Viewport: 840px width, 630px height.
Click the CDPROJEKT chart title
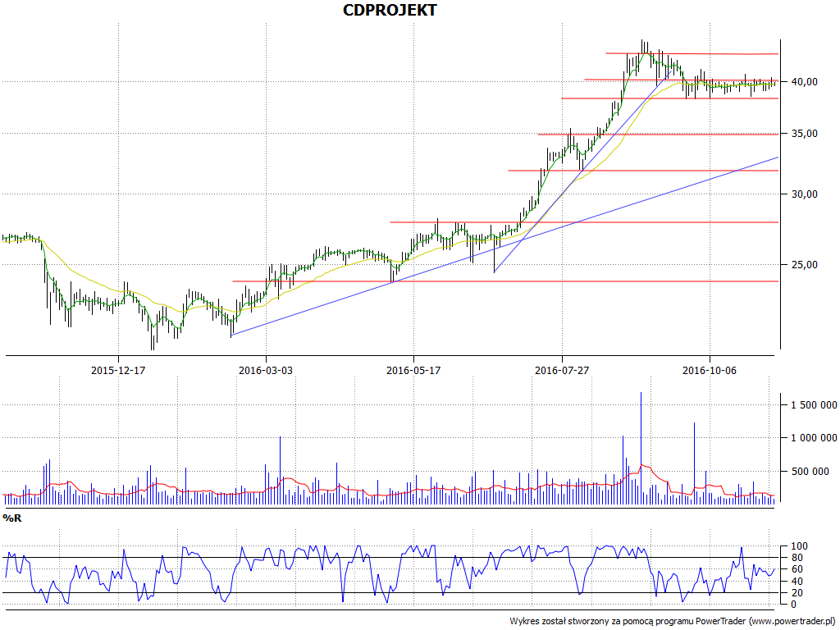tap(390, 10)
